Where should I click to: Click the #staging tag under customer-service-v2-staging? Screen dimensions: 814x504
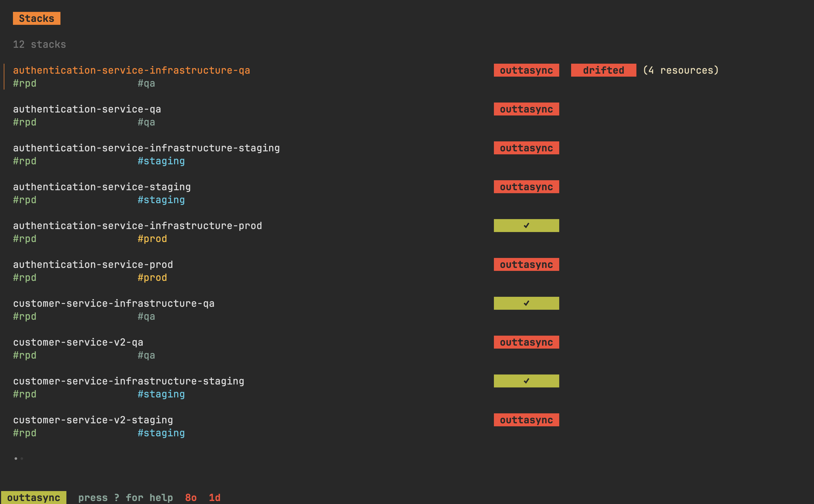point(161,433)
